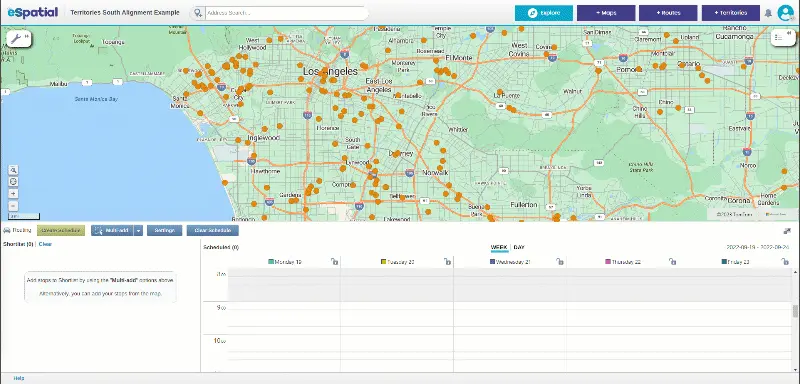
Task: Toggle the lock for Wednesday 21
Action: tap(560, 262)
